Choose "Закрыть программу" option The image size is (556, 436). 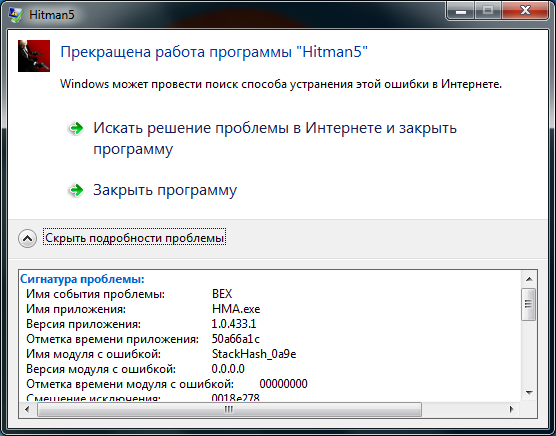click(165, 190)
